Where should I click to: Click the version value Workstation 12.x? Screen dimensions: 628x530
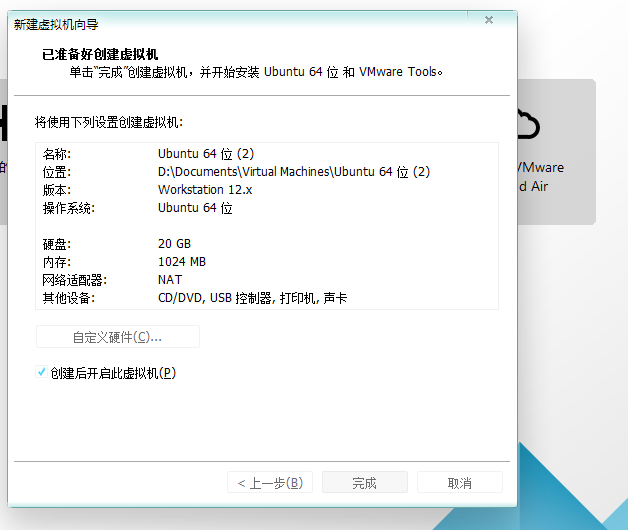[x=205, y=189]
